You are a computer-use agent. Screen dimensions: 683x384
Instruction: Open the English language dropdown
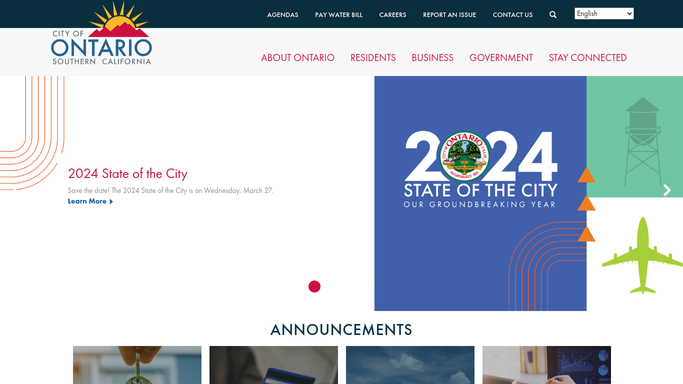click(604, 13)
